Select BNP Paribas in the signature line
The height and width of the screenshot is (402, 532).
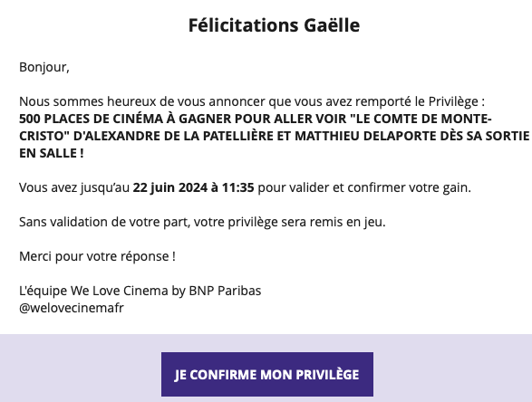(225, 291)
